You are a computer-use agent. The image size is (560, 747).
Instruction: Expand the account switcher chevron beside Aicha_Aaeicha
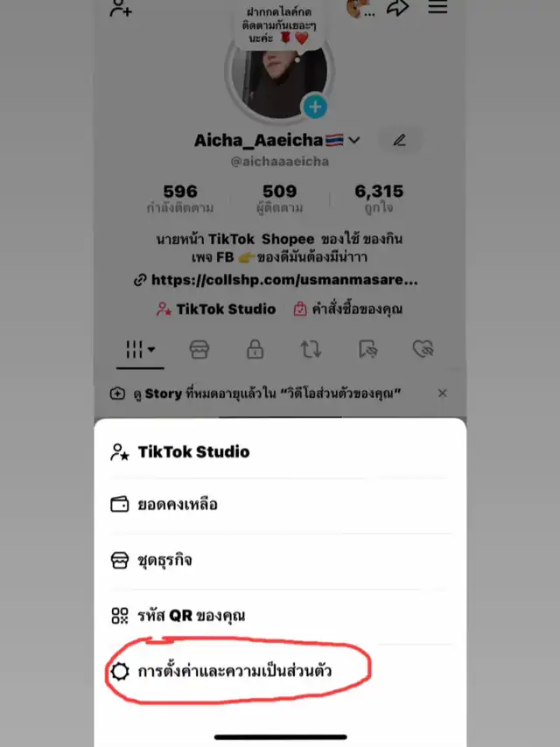coord(354,140)
